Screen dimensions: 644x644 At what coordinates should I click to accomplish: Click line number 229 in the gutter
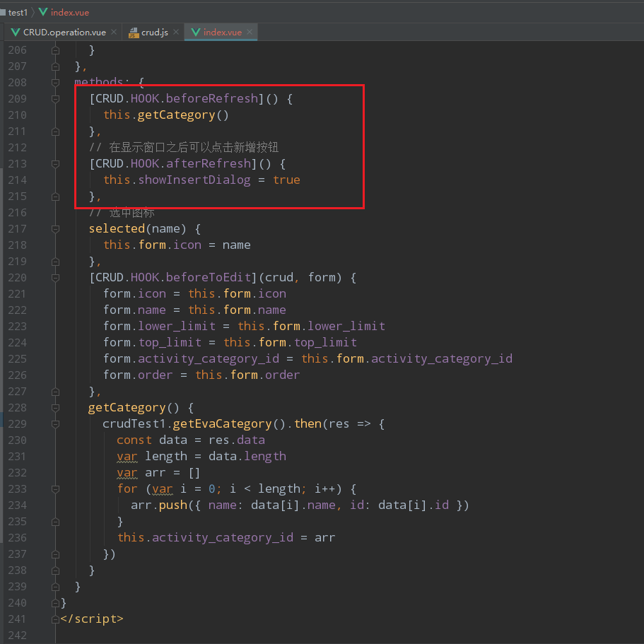point(17,424)
